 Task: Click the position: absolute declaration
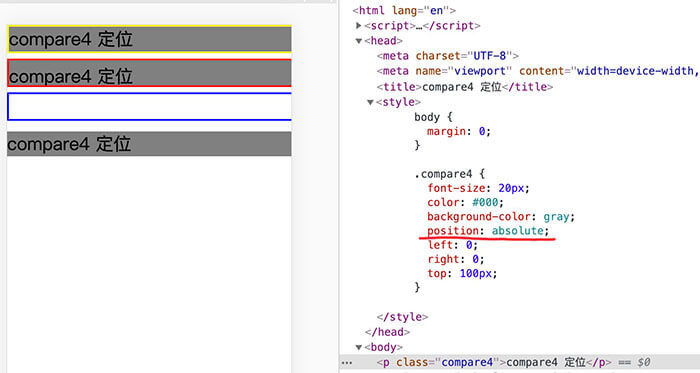488,231
